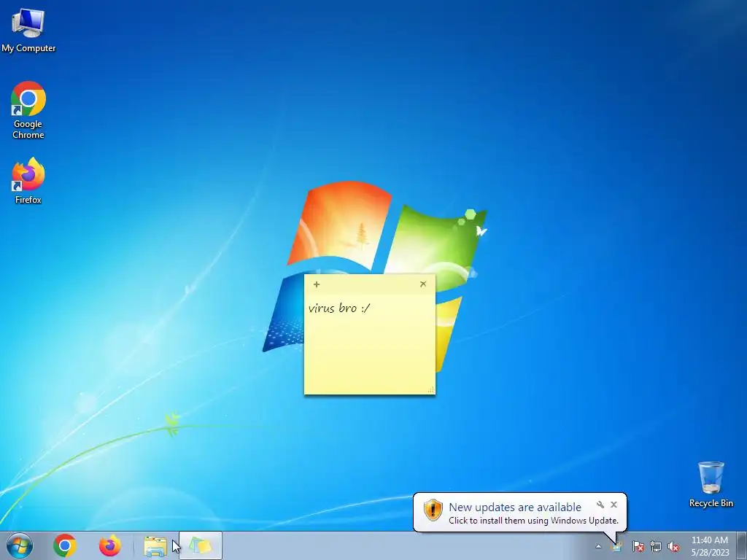The width and height of the screenshot is (747, 560).
Task: Click 'Click to install them using Windows Update.'
Action: [x=533, y=521]
